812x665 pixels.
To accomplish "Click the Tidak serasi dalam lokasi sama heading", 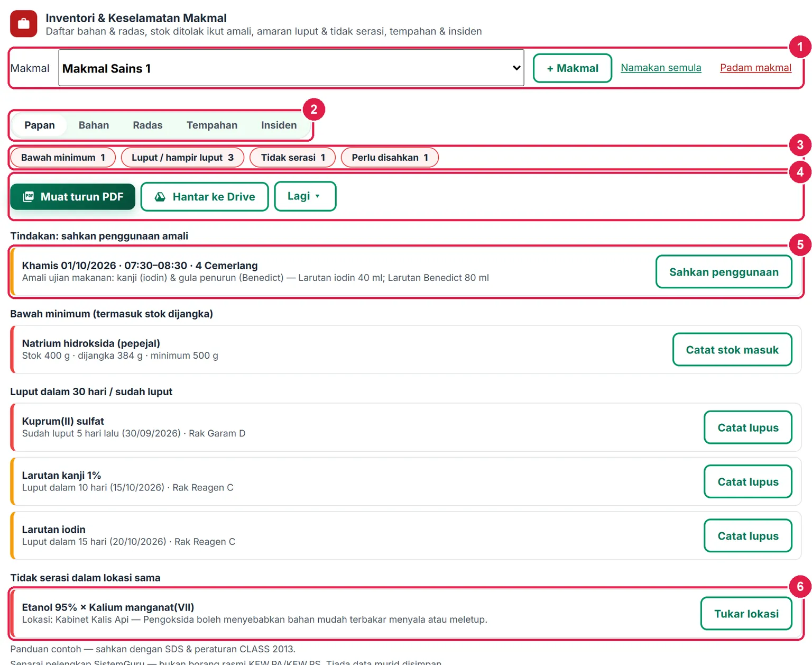I will (85, 578).
